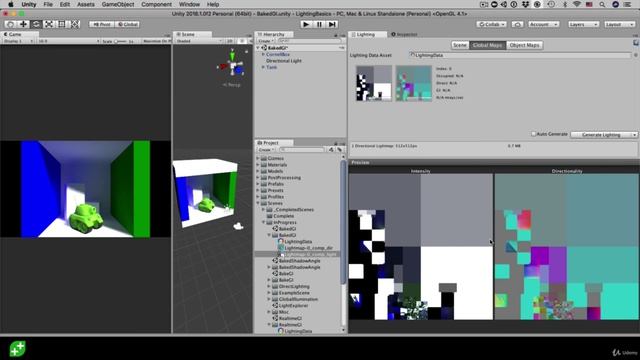The width and height of the screenshot is (640, 360).
Task: Expand the CornellBox object in Hierarchy
Action: [263, 54]
